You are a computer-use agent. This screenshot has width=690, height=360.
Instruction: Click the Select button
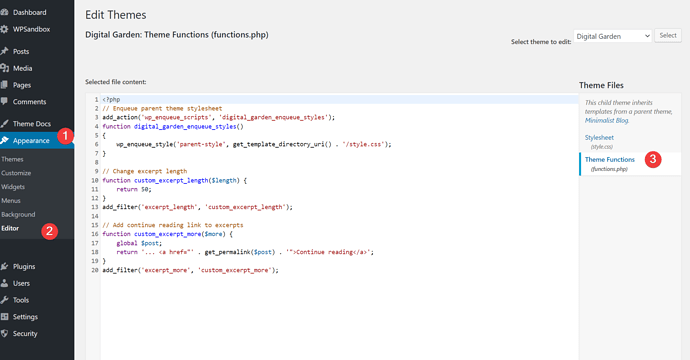668,35
